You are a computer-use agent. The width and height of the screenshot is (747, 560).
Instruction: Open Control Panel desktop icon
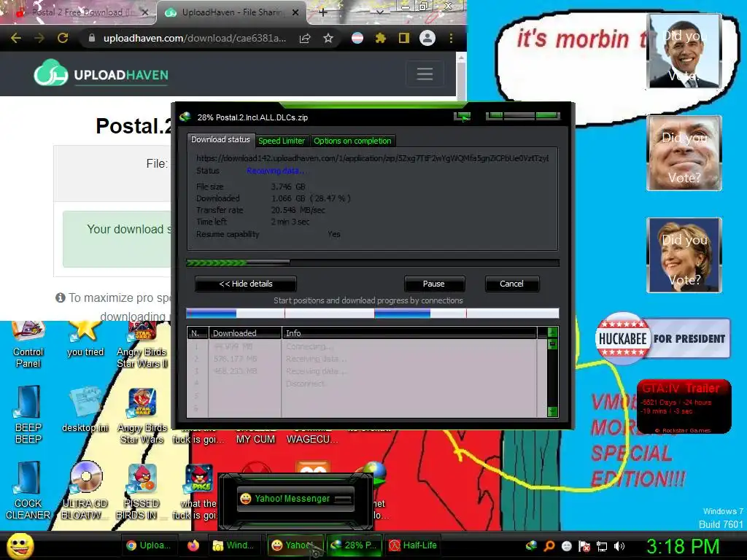click(x=28, y=344)
